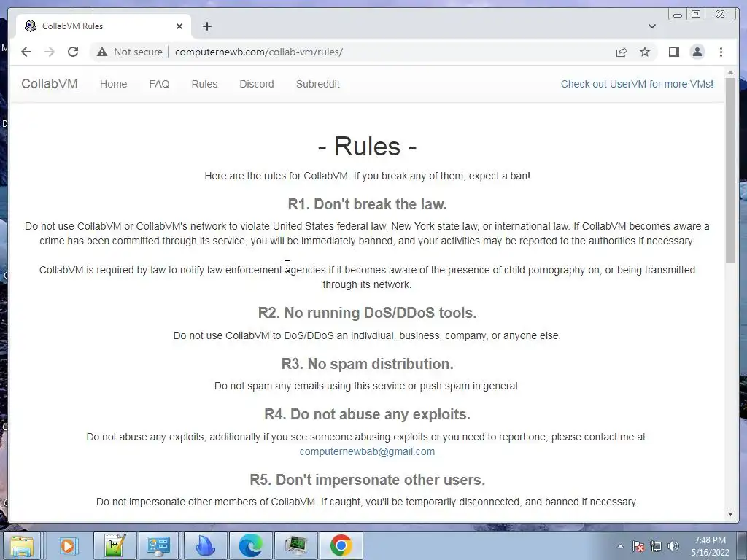The width and height of the screenshot is (747, 560).
Task: Open the browser side panel
Action: (673, 52)
